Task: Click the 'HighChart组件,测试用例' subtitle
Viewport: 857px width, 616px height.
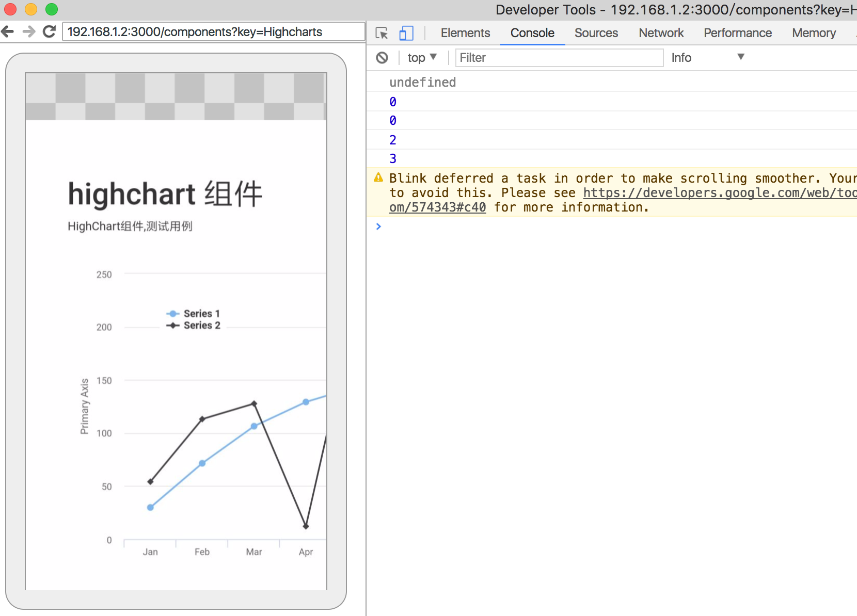Action: [130, 226]
